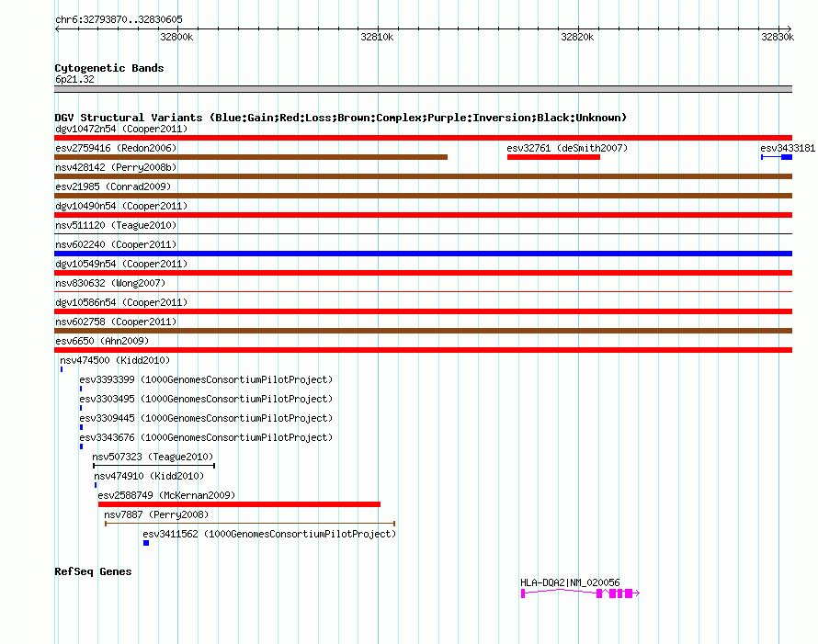Screen dimensions: 818x644
Task: Click esv3393399 small blue marker
Action: tap(81, 389)
